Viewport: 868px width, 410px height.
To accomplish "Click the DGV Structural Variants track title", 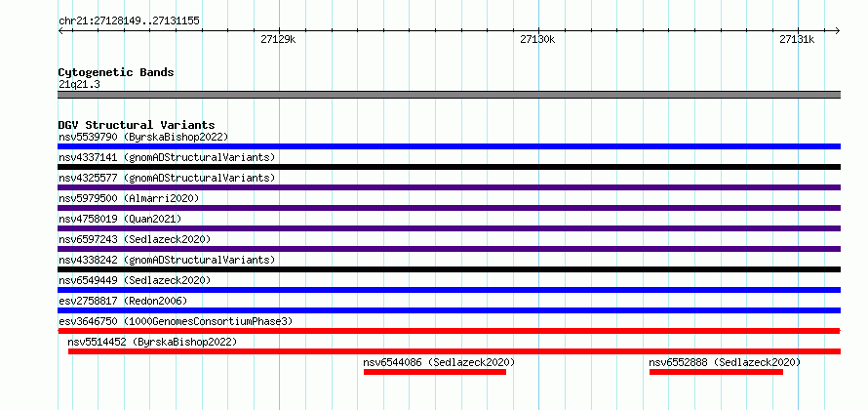I will (x=137, y=125).
